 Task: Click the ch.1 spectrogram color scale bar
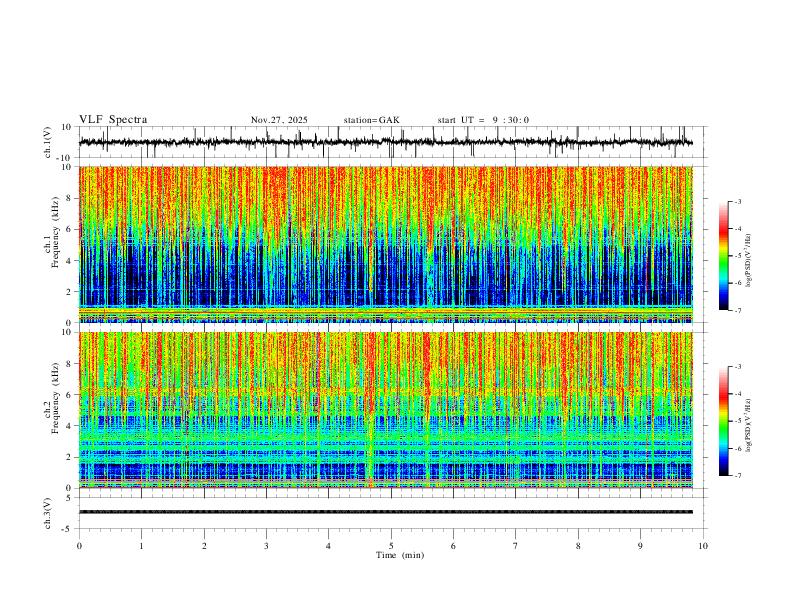[724, 256]
